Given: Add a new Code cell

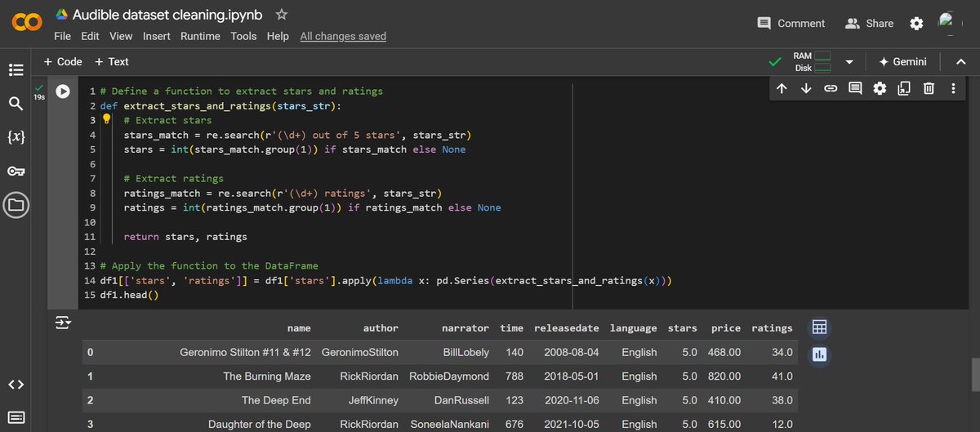Looking at the screenshot, I should click(63, 61).
